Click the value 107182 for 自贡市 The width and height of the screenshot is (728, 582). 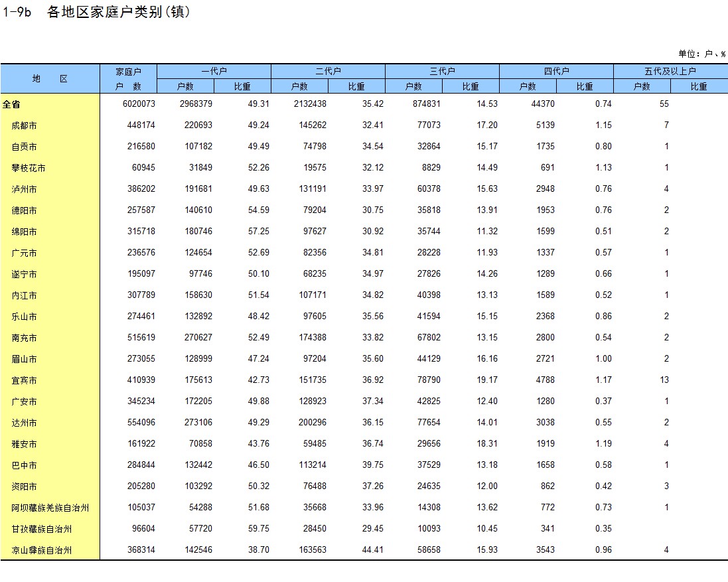tap(198, 147)
